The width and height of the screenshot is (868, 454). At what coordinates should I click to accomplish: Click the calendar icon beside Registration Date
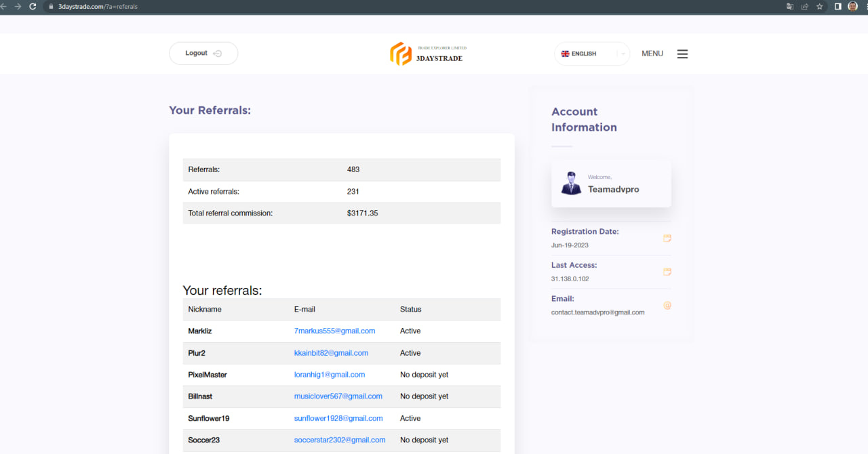coord(667,238)
